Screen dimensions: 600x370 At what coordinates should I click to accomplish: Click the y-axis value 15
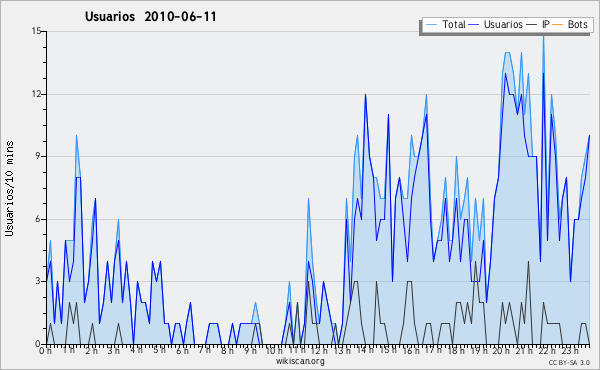tap(36, 31)
